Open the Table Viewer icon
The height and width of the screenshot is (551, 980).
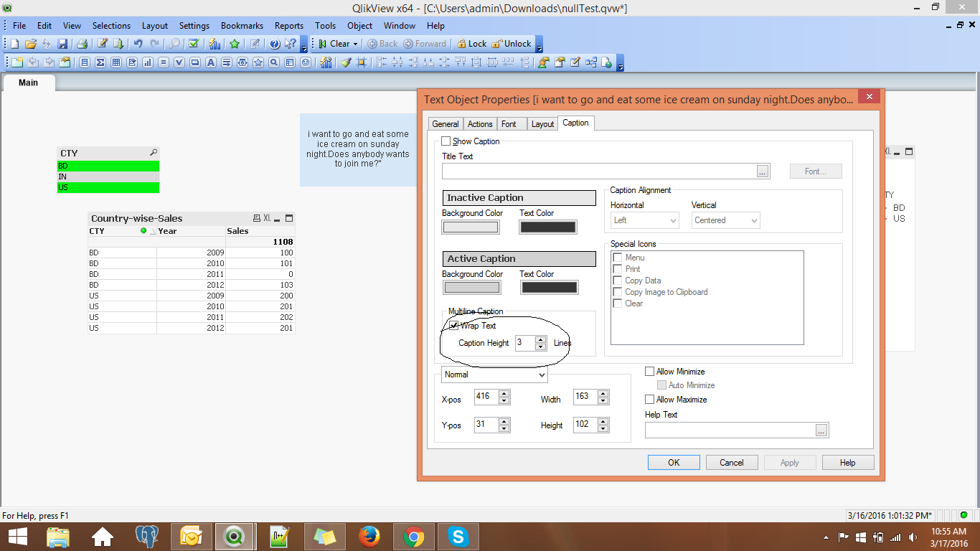[590, 62]
